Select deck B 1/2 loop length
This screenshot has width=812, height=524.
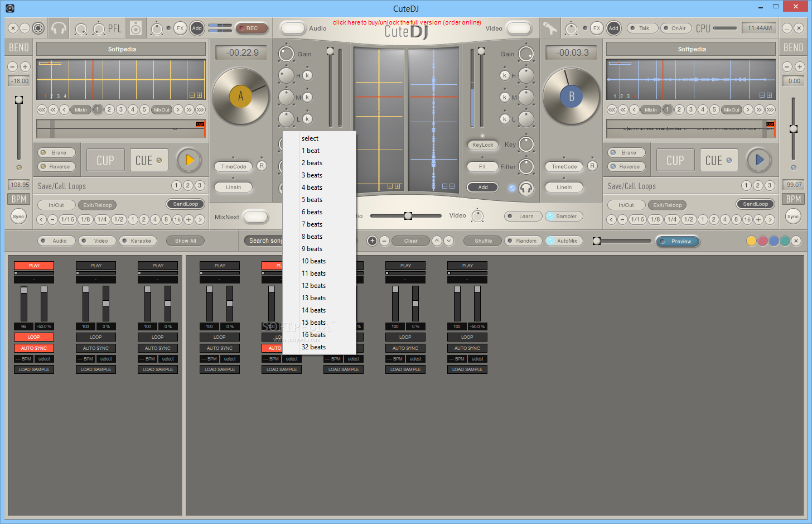coord(689,219)
